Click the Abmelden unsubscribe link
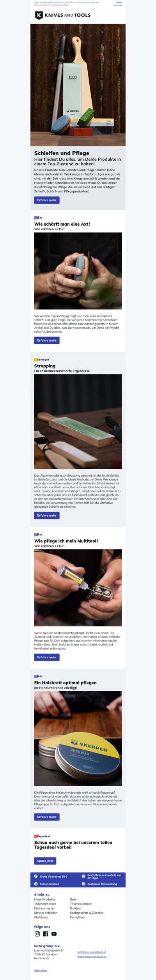Viewport: 156px width, 980px height. tap(41, 970)
